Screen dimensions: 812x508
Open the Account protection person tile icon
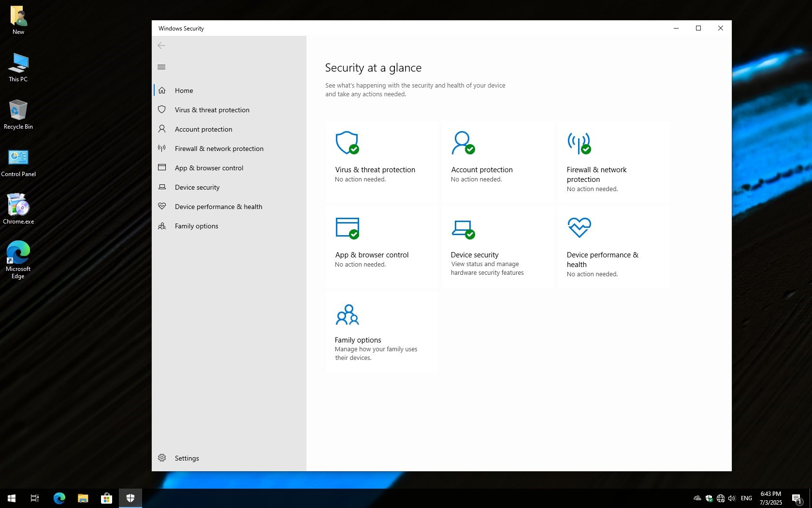(x=463, y=143)
